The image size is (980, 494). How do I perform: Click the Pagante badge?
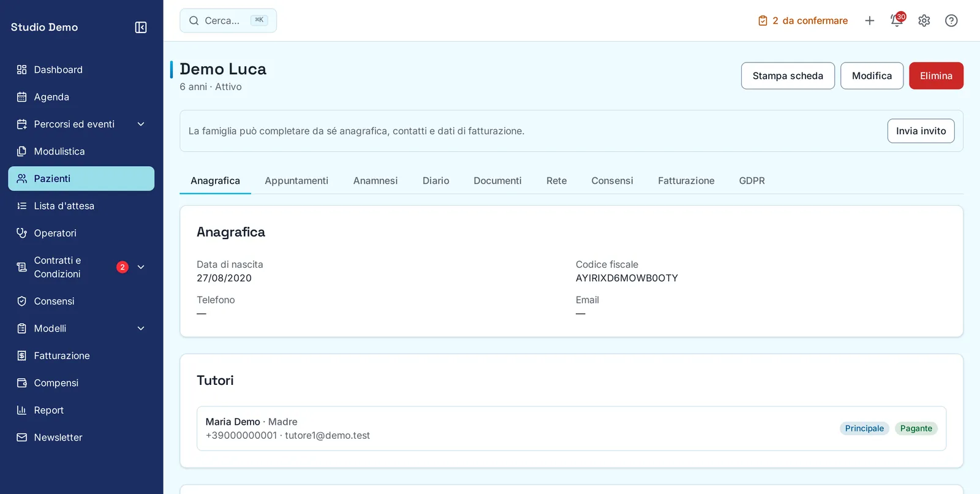(x=916, y=428)
